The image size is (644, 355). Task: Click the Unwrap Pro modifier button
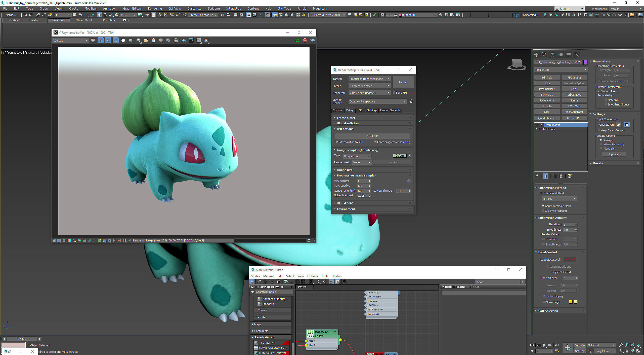tap(574, 118)
